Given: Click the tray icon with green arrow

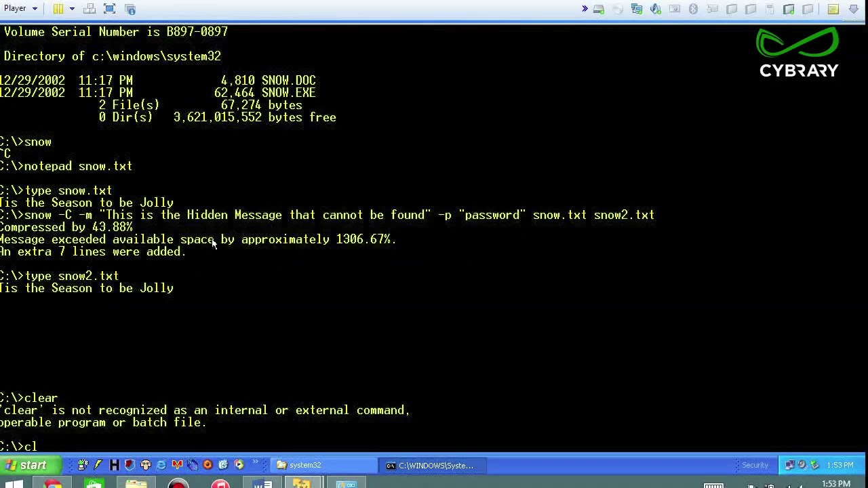Looking at the screenshot, I should (814, 465).
